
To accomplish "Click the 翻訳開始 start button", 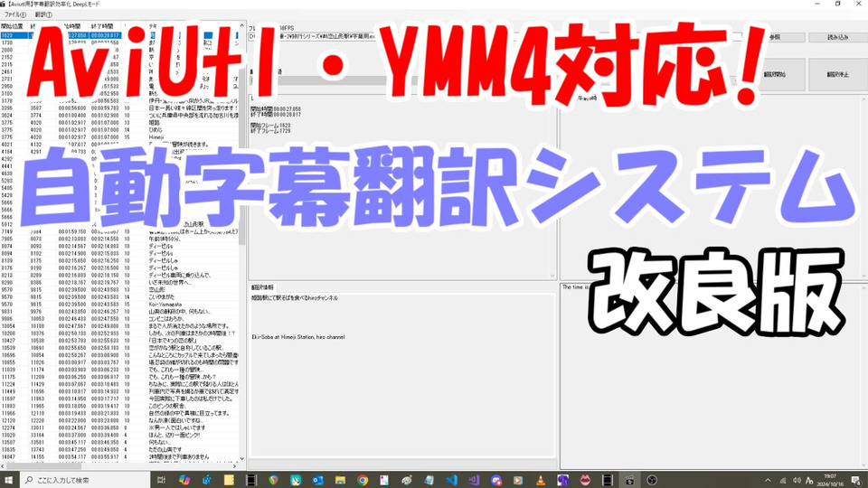I will click(x=775, y=74).
